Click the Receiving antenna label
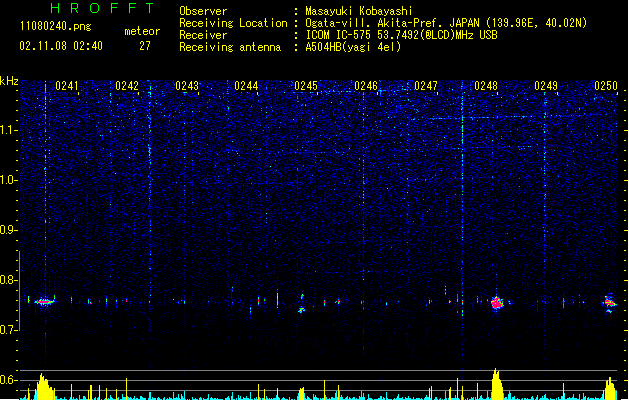The height and width of the screenshot is (400, 629). coord(230,47)
